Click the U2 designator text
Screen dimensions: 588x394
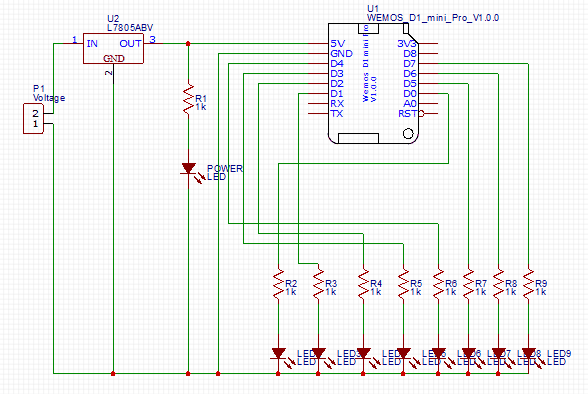113,19
